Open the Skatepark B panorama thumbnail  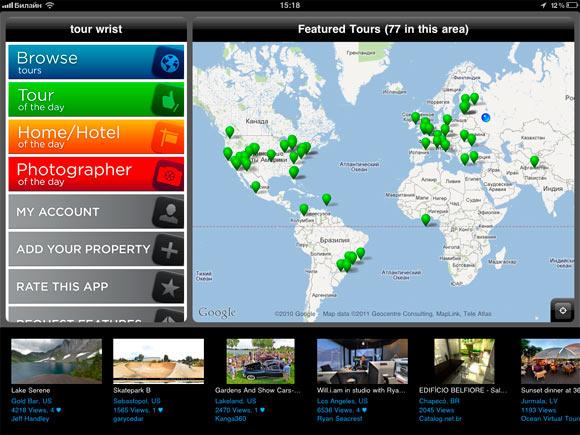click(x=158, y=361)
